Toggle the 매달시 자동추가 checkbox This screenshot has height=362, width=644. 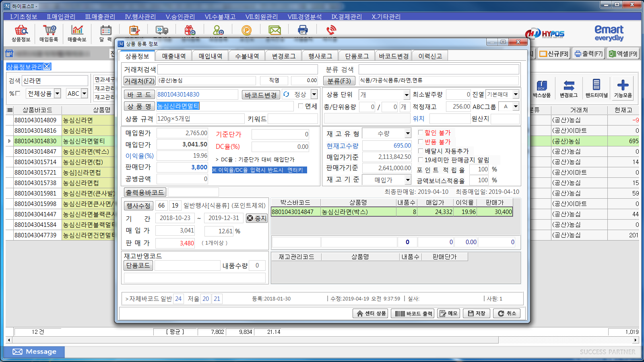[x=421, y=151]
